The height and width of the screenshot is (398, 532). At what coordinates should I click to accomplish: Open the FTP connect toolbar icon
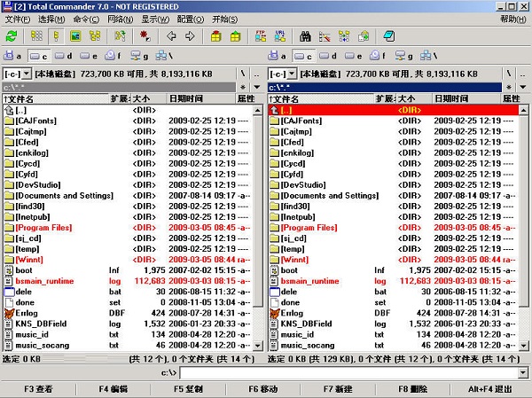pyautogui.click(x=261, y=36)
